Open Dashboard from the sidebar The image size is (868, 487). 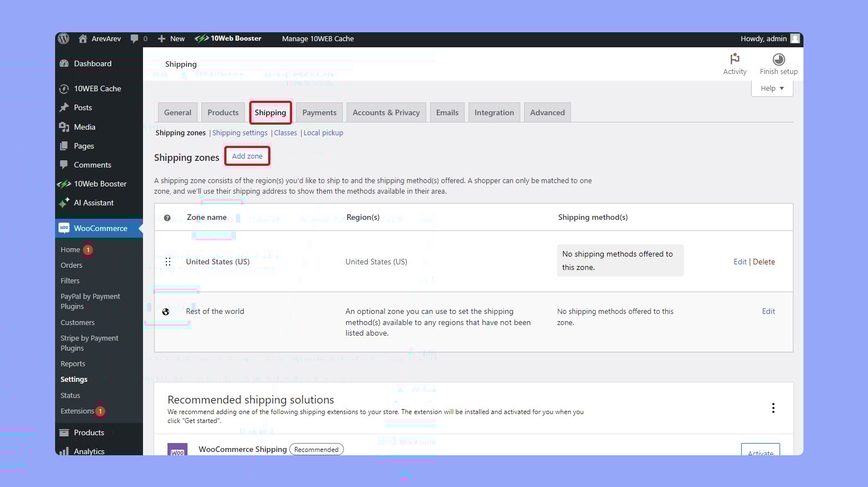[x=92, y=63]
